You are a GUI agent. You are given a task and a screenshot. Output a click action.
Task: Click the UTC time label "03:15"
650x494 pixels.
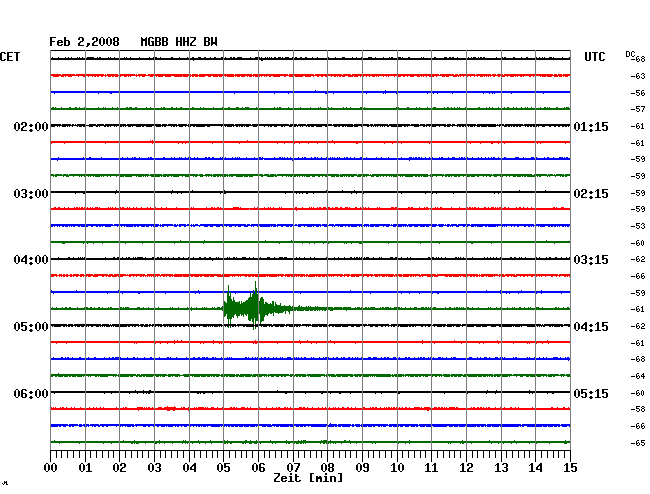591,260
